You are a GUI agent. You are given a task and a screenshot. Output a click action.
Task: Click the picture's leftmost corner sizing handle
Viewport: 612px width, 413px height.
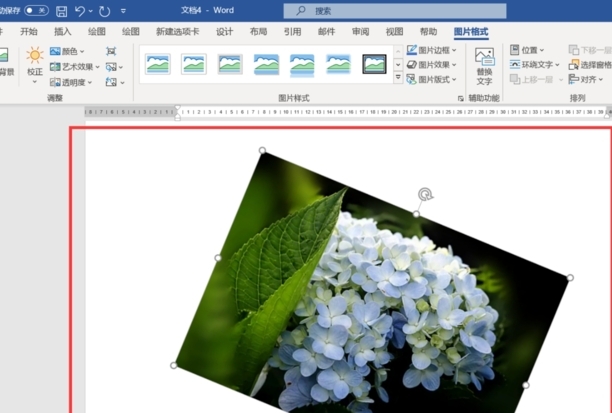tap(174, 365)
